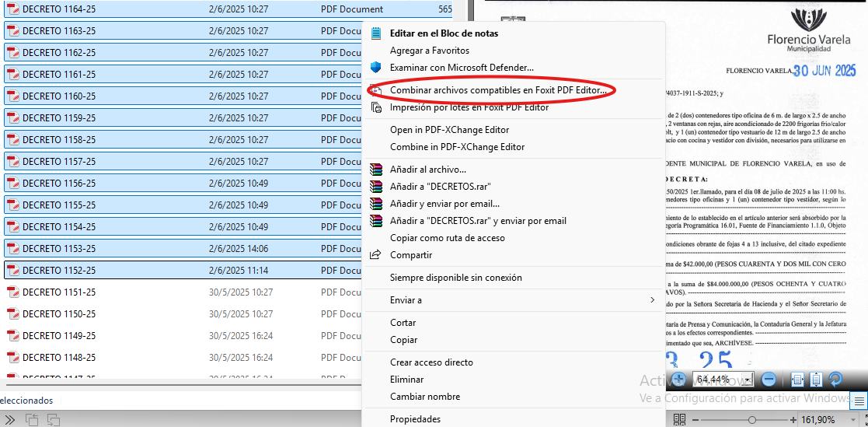Choose Copiar como ruta de acceso

[x=448, y=237]
